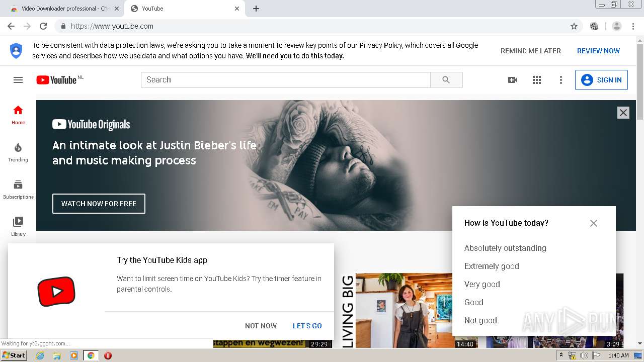Open the create video camera icon

pos(513,80)
